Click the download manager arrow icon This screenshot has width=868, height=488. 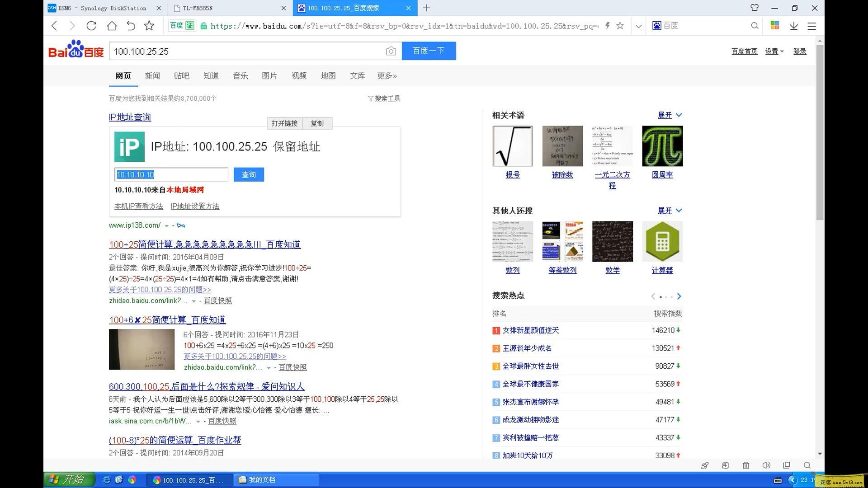pos(793,26)
